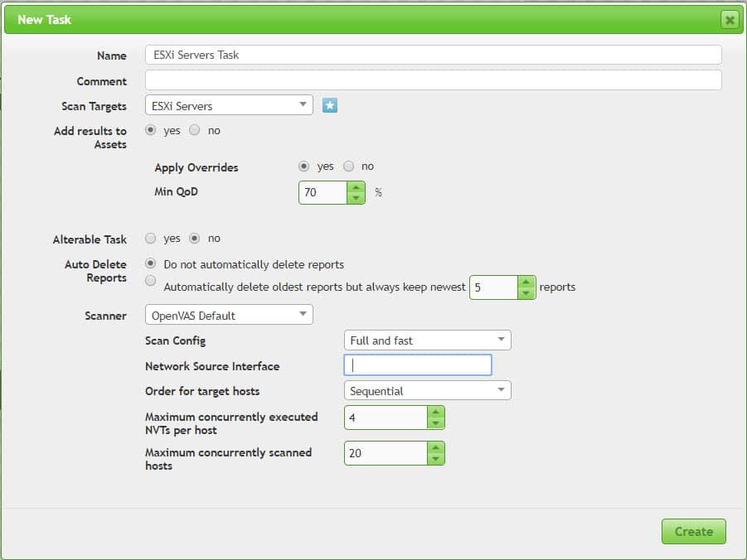Click the NVTs per host number field
The height and width of the screenshot is (560, 747).
pos(386,418)
